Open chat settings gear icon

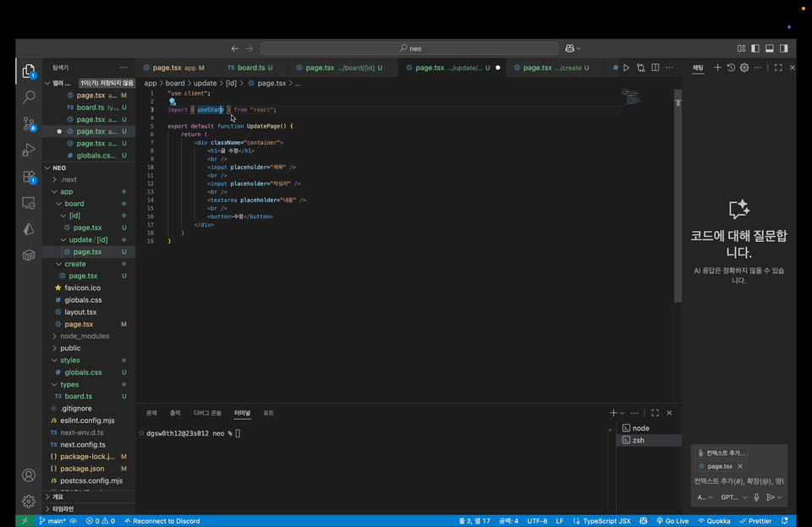click(x=744, y=68)
